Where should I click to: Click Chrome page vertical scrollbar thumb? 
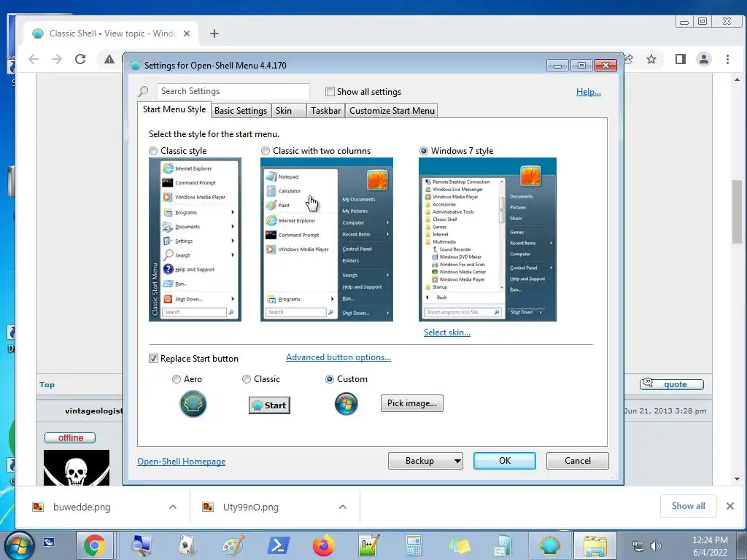click(737, 212)
